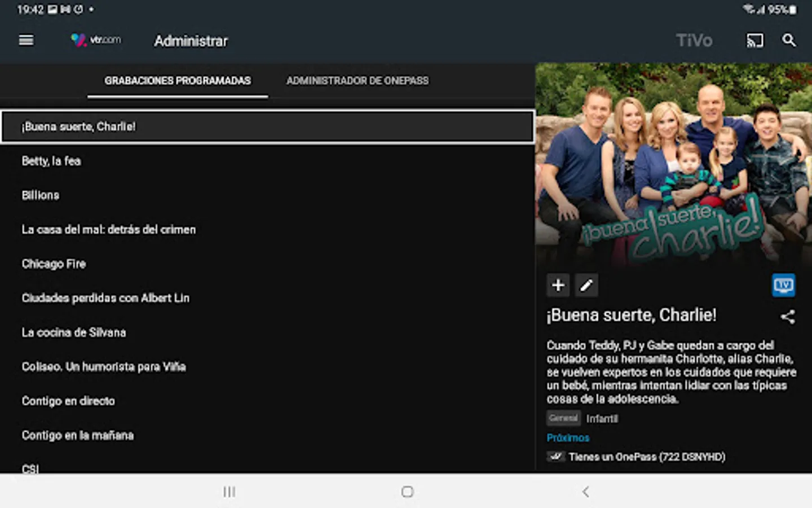Select Contigo en la mañana
This screenshot has height=508, width=812.
pyautogui.click(x=267, y=436)
